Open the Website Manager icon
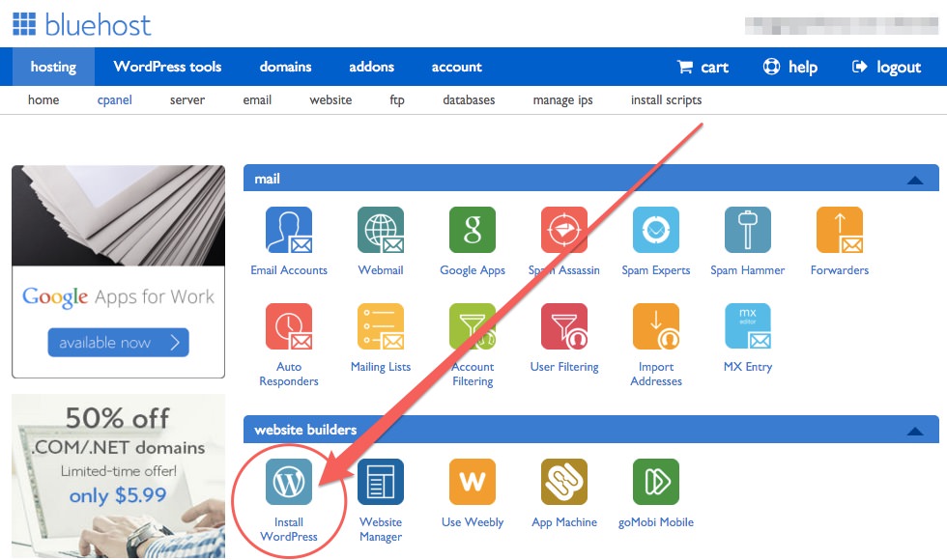The height and width of the screenshot is (560, 947). pyautogui.click(x=381, y=482)
